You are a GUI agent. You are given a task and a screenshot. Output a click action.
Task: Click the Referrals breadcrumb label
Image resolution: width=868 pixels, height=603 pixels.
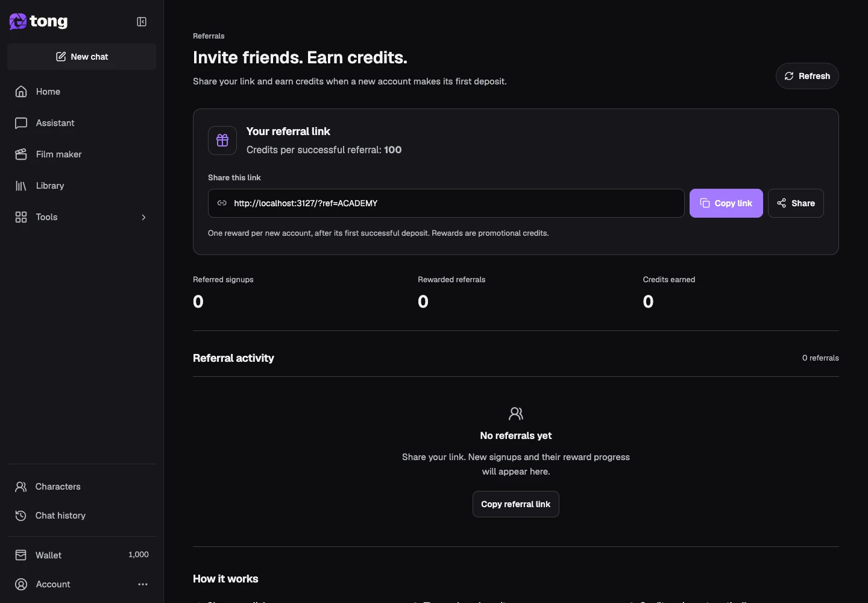(209, 36)
